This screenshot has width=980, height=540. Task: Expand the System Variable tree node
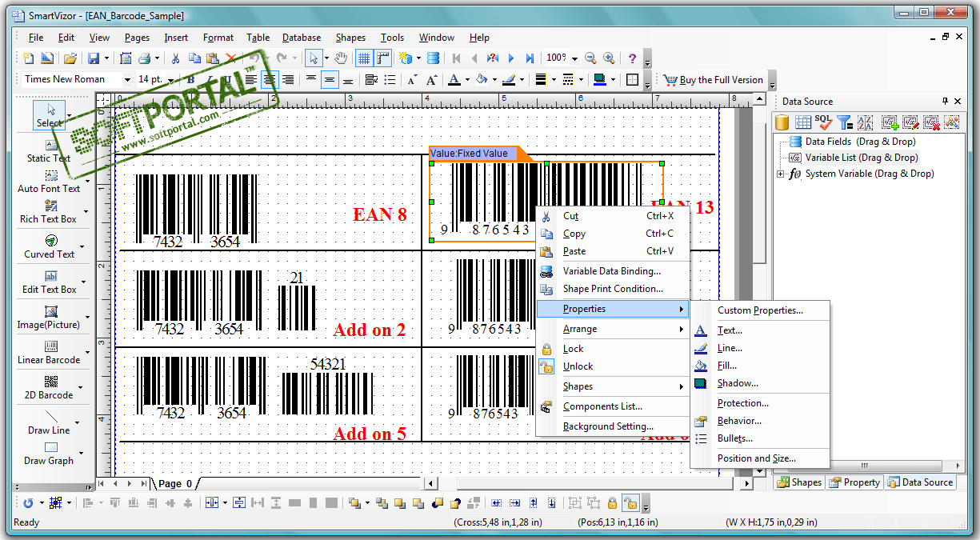[x=781, y=174]
